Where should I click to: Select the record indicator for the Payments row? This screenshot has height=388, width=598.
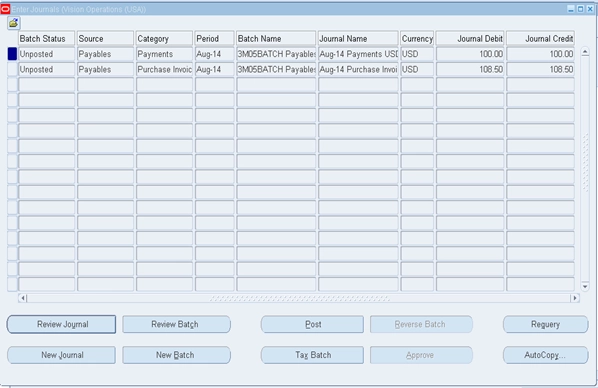[x=12, y=54]
